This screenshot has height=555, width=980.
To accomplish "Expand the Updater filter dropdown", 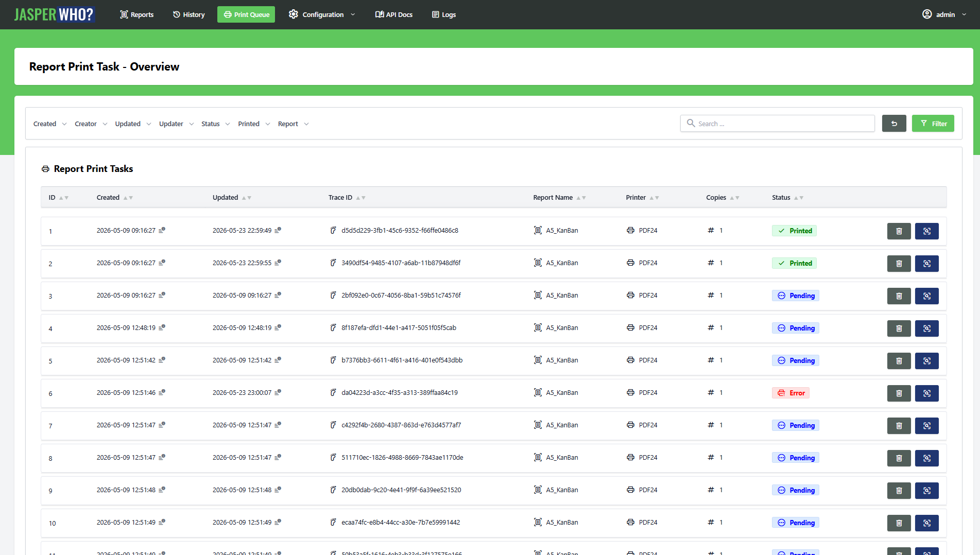I will click(176, 124).
